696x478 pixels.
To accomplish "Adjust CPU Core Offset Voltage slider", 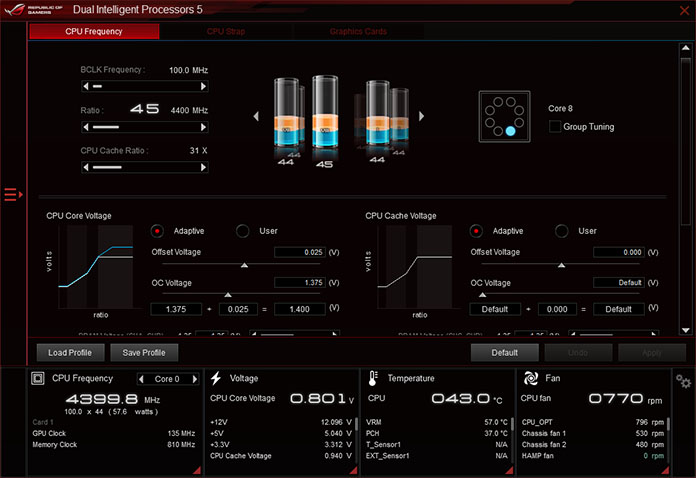I will tap(244, 265).
